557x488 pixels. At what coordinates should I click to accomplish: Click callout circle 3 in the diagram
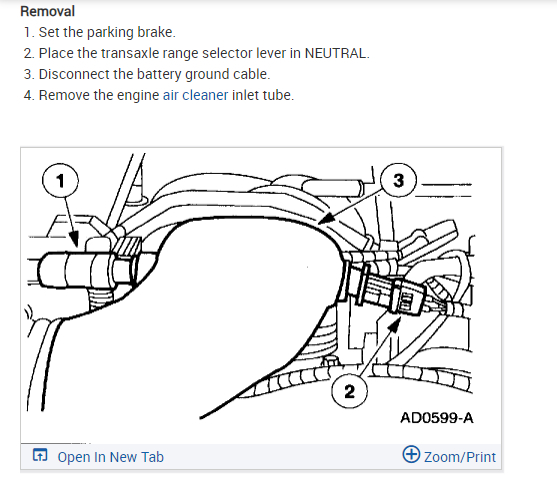coord(398,180)
